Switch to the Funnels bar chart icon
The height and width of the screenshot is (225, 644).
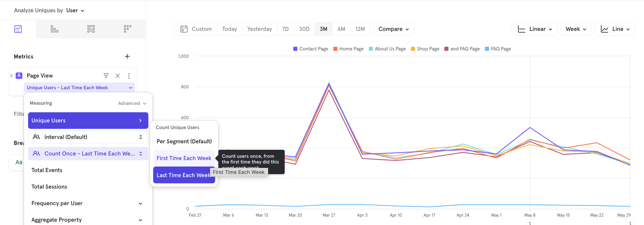[x=54, y=29]
